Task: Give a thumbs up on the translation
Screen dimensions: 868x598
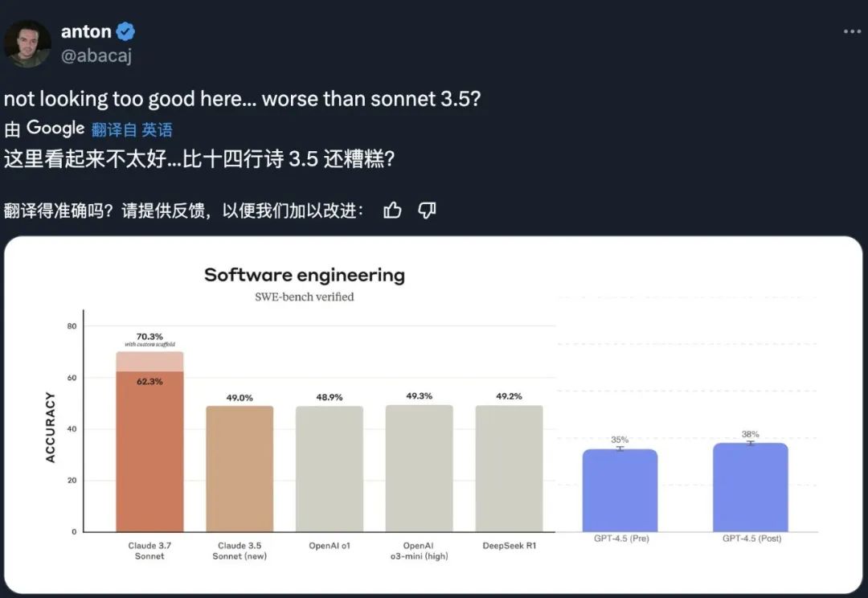Action: [x=391, y=210]
